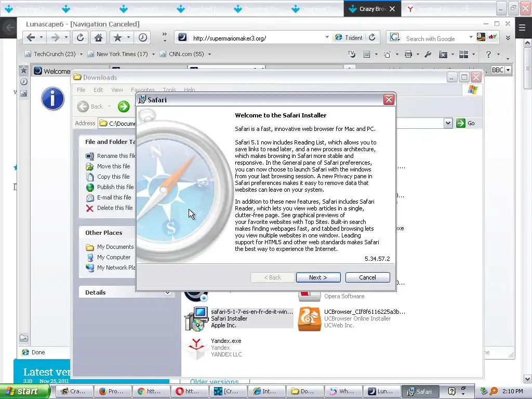This screenshot has height=399, width=532.
Task: Open File menu in Downloads window
Action: coord(81,90)
